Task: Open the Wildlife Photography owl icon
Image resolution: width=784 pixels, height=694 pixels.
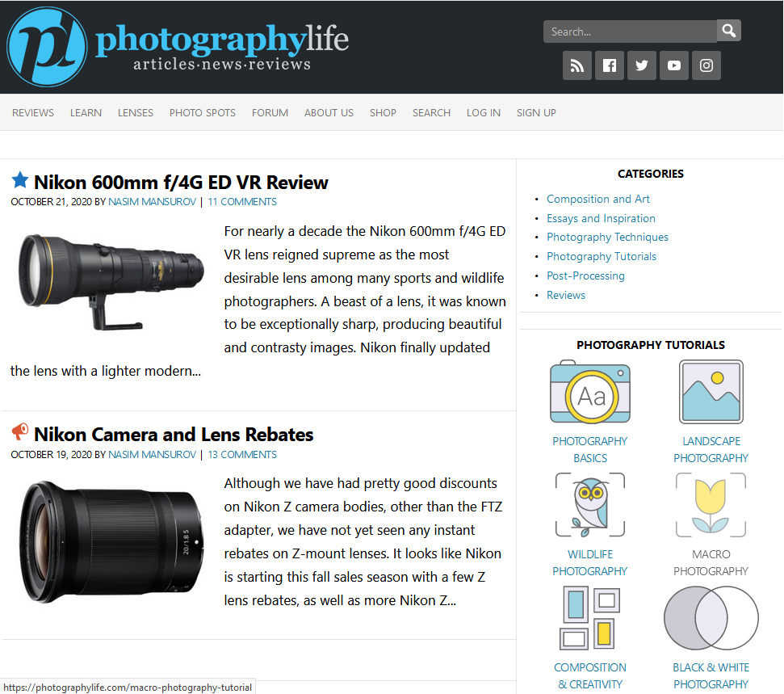Action: [590, 505]
